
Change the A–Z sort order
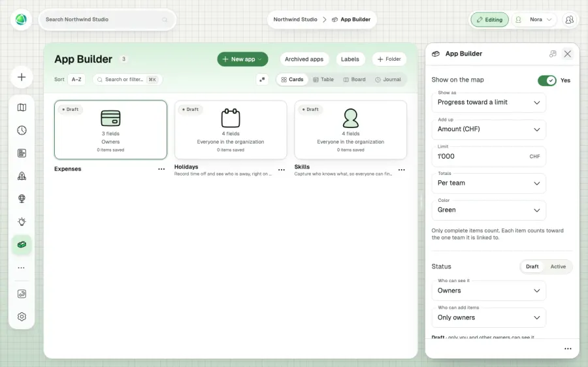click(x=76, y=80)
